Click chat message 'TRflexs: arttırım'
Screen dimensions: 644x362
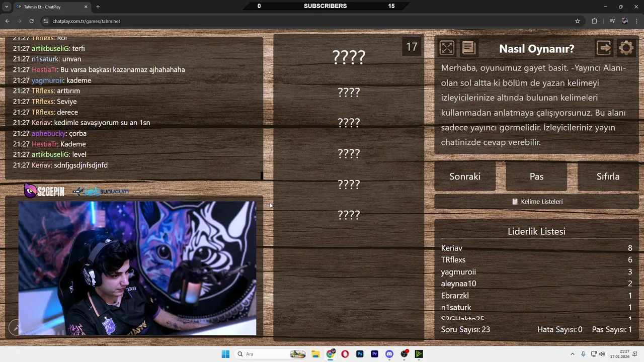(46, 91)
